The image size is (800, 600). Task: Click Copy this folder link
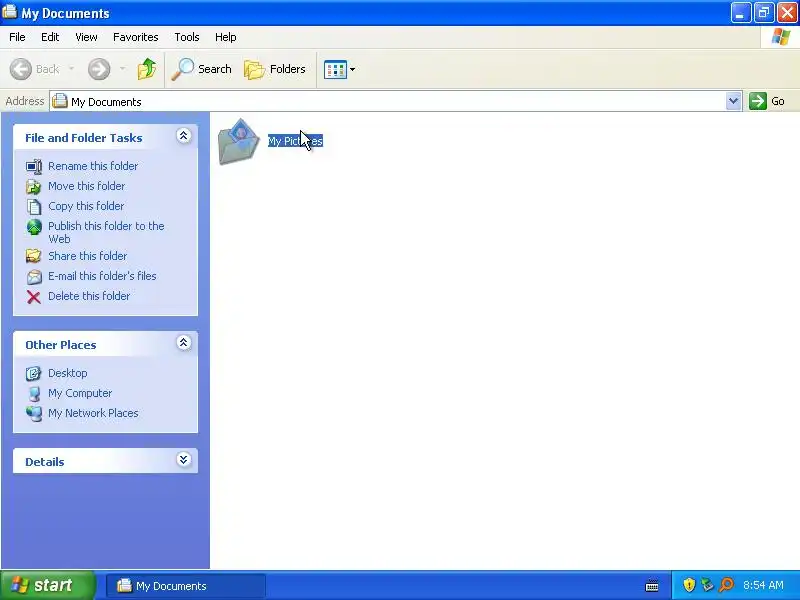pos(86,206)
